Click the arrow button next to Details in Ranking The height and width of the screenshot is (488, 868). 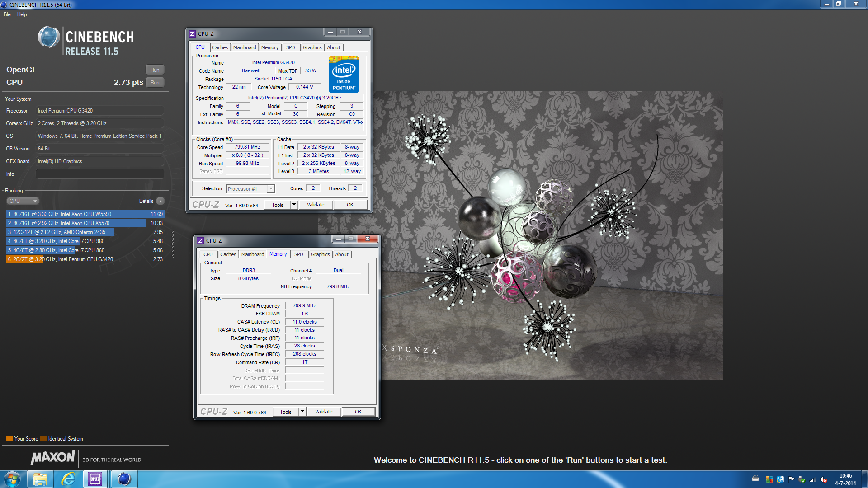(160, 201)
